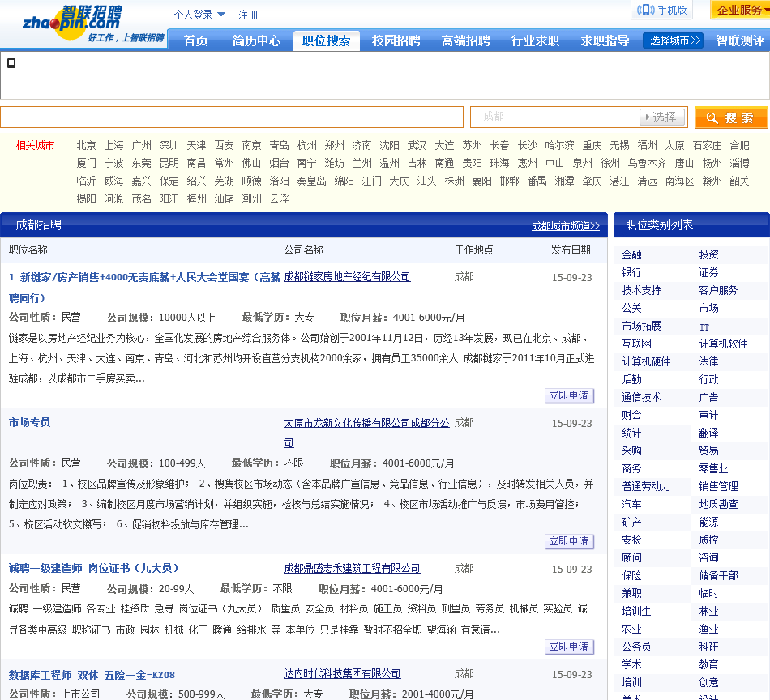Click the 注册 link
Viewport: 770px width, 700px height.
(x=248, y=15)
